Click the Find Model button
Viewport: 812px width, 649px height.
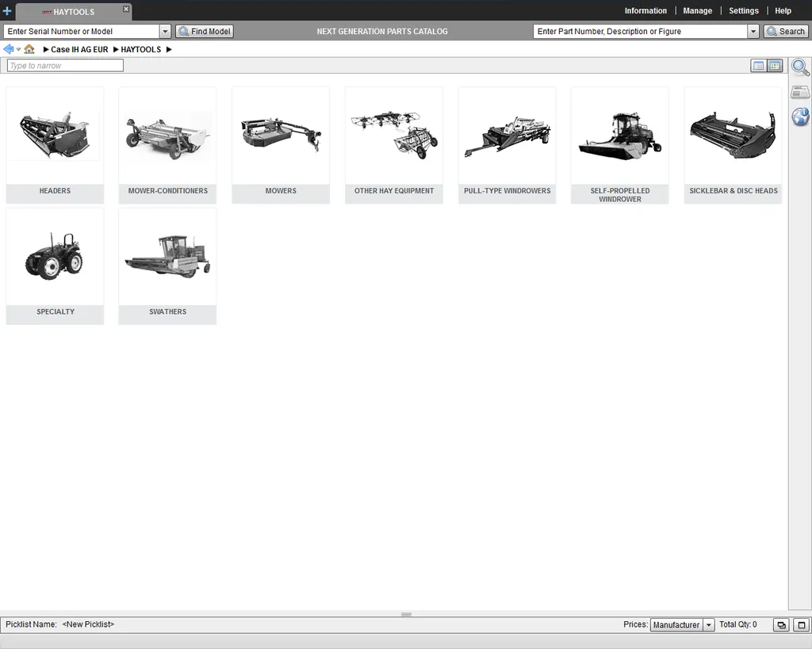click(205, 31)
